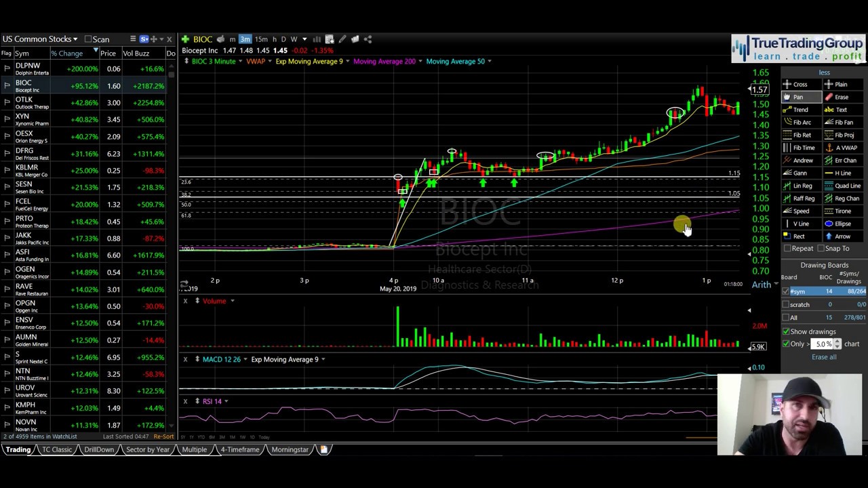Toggle the Scan checkbox
This screenshot has width=868, height=488.
(x=88, y=39)
